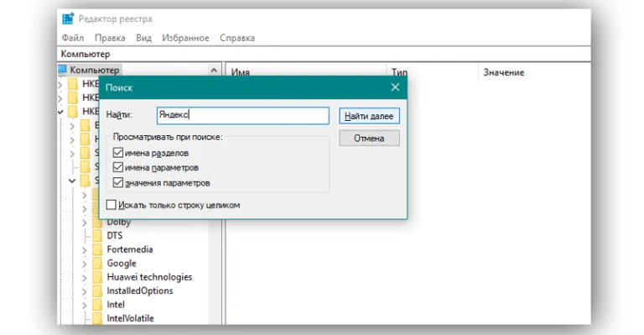Click the Intel folder icon
Image resolution: width=644 pixels, height=335 pixels.
[x=97, y=305]
